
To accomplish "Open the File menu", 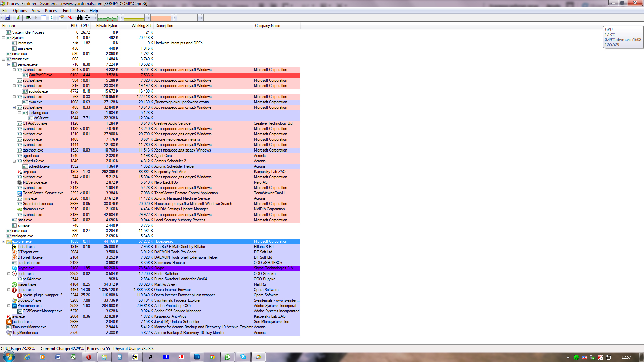I will (5, 11).
